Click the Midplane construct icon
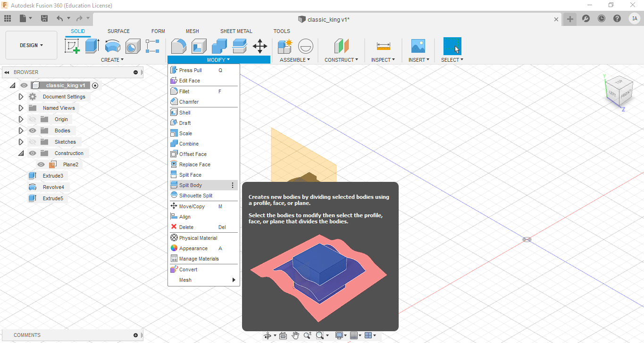The height and width of the screenshot is (343, 644). pyautogui.click(x=341, y=46)
